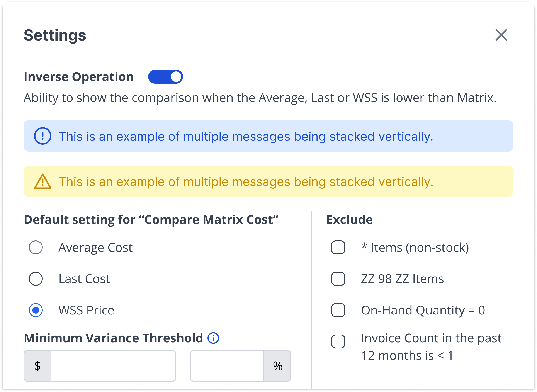Click the blue info alert icon

click(43, 136)
